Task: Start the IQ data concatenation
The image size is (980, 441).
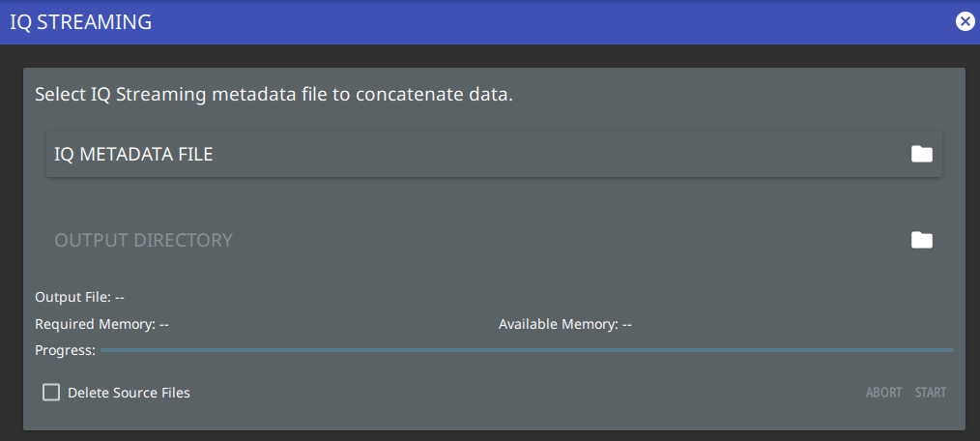Action: [x=931, y=393]
